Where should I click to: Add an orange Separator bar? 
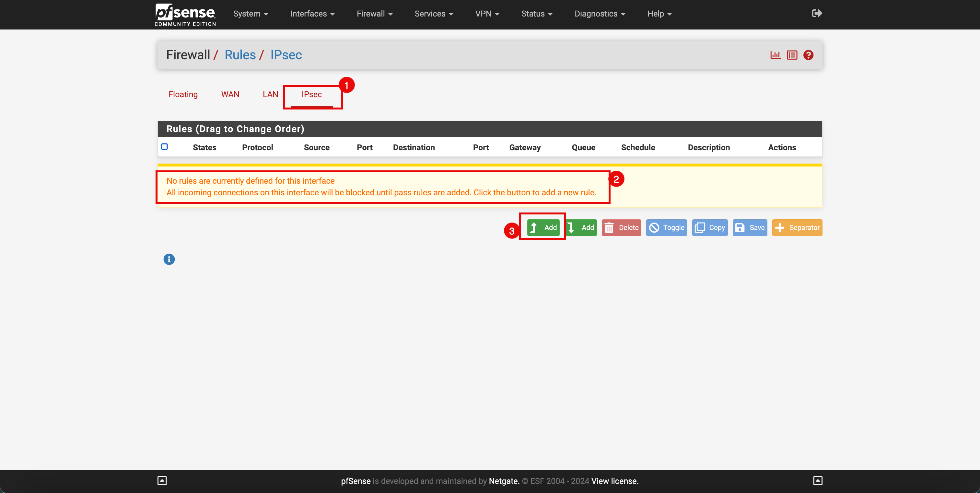click(x=797, y=228)
